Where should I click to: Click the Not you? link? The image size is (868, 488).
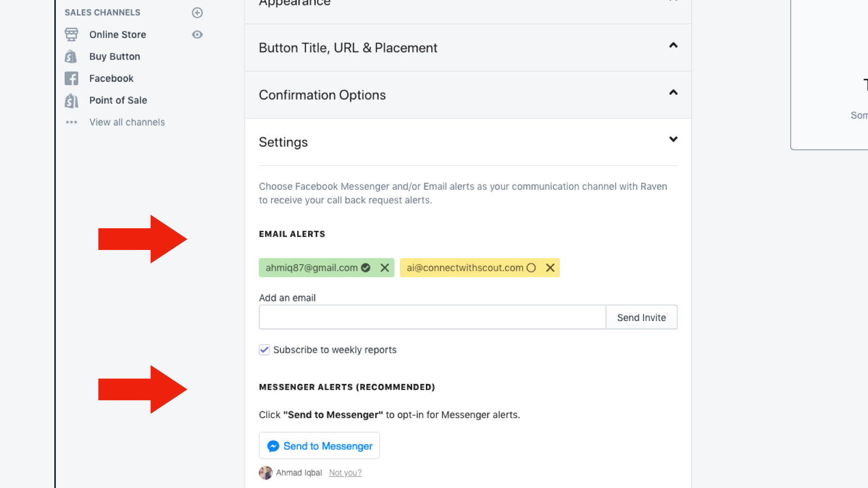(x=345, y=473)
